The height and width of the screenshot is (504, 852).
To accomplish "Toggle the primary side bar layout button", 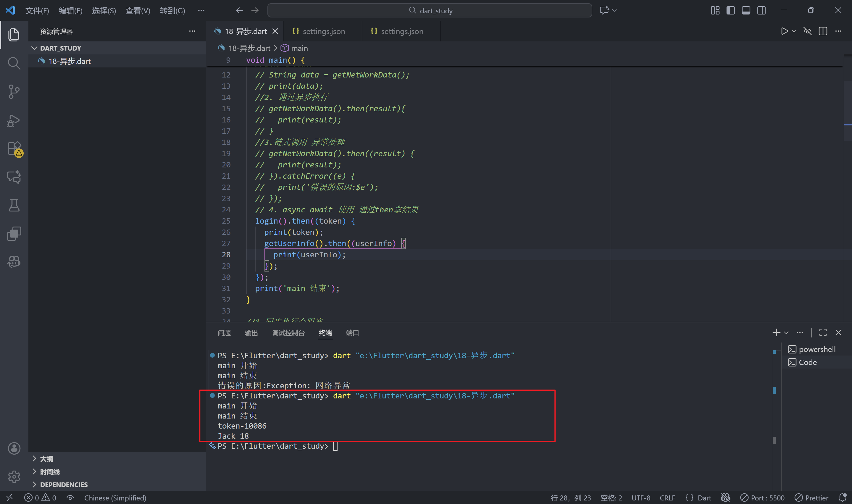I will [730, 11].
